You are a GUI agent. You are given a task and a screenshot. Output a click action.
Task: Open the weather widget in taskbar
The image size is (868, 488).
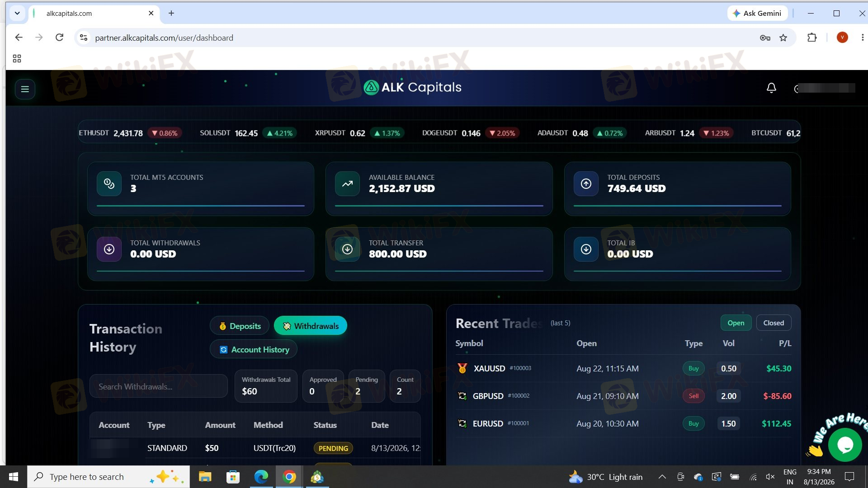click(x=605, y=477)
